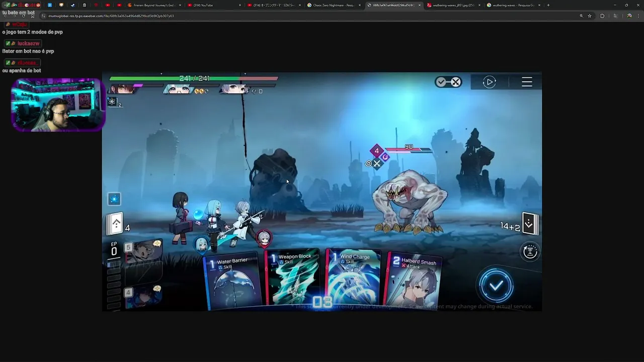Image resolution: width=644 pixels, height=362 pixels.
Task: Toggle the auto-battle check/cross switch
Action: click(x=448, y=82)
